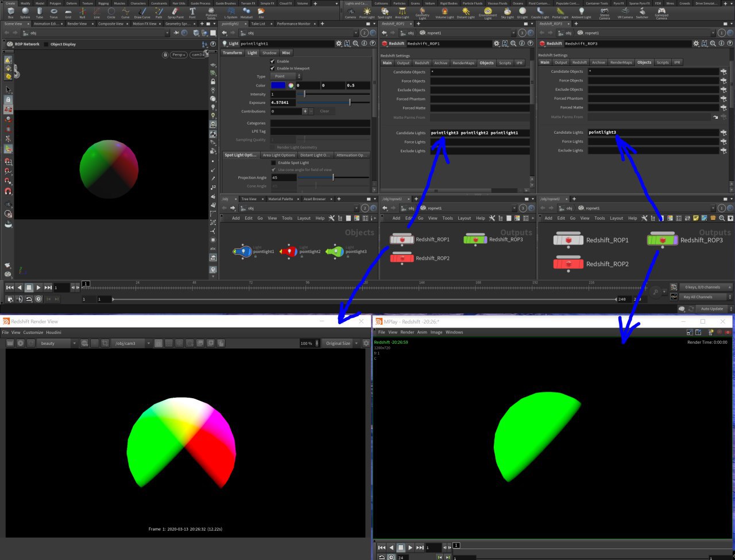Click the MPlay play button
Viewport: 735px width, 560px height.
pyautogui.click(x=410, y=548)
